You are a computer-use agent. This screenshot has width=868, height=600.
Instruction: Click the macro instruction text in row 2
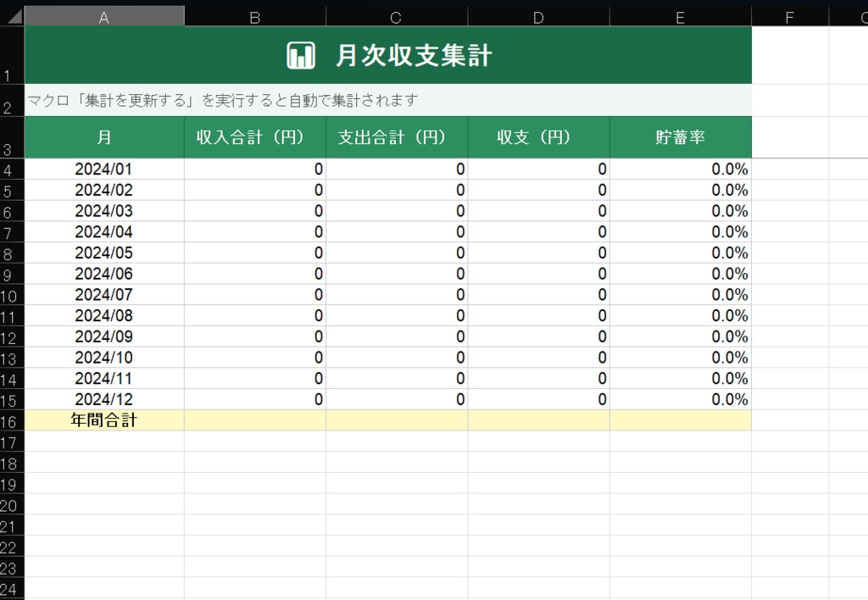coord(223,100)
